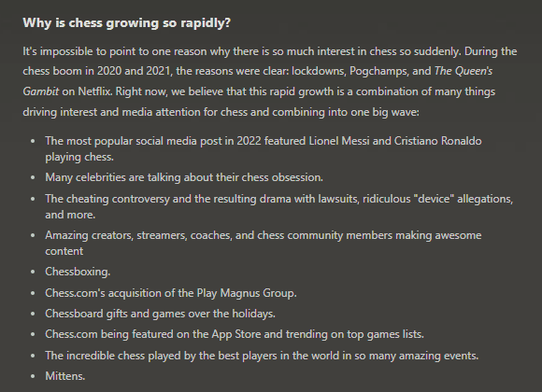Click the 'Amazing creators, streamers, coaches' bullet

click(x=264, y=243)
